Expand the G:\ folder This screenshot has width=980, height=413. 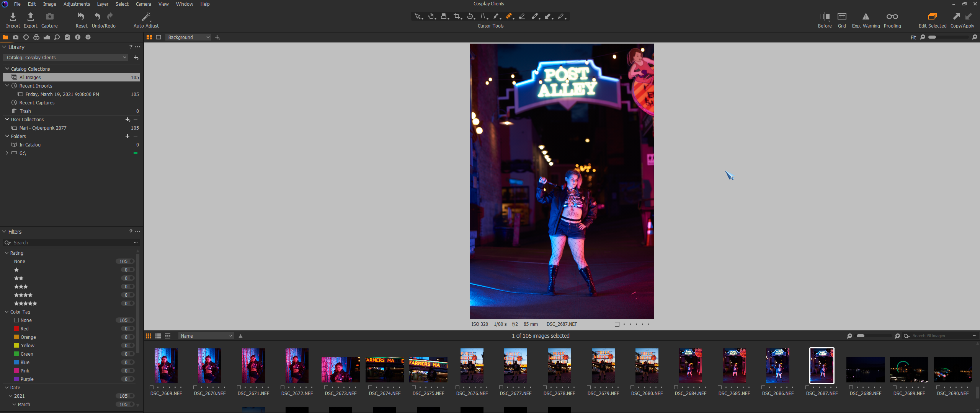tap(7, 153)
